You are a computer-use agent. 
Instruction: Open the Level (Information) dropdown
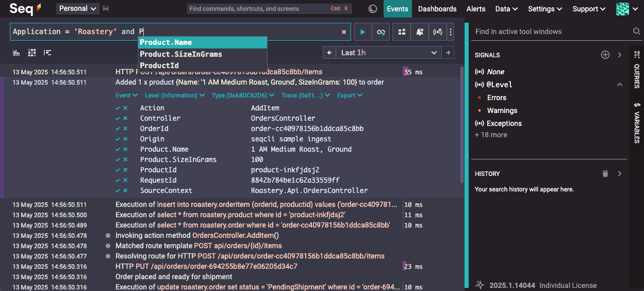(175, 95)
